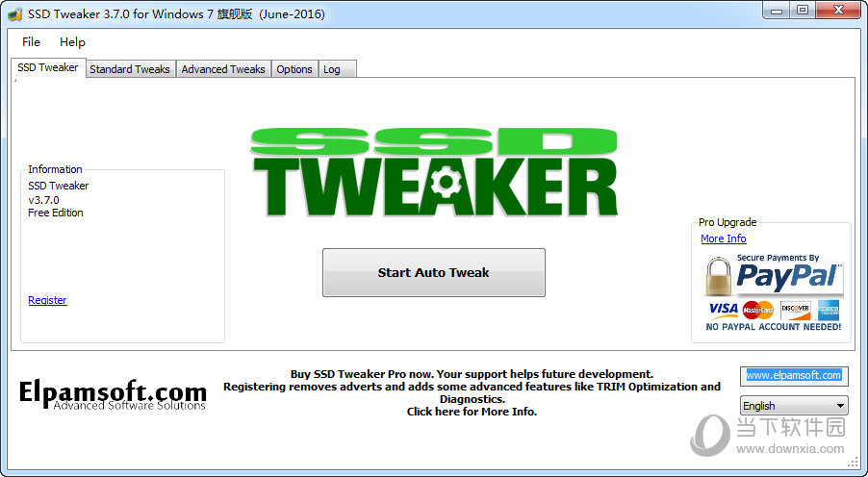
Task: Click the American Express logo
Action: coord(829,310)
